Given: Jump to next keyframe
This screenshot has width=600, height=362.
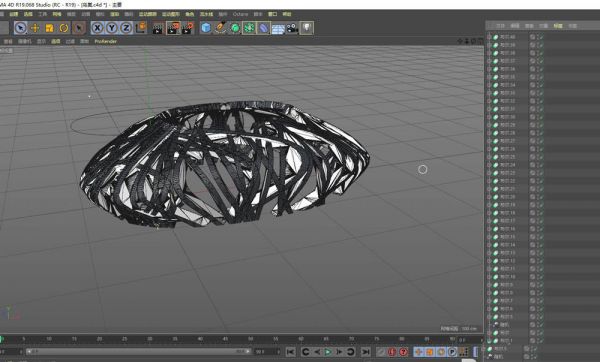Looking at the screenshot, I should coord(350,352).
